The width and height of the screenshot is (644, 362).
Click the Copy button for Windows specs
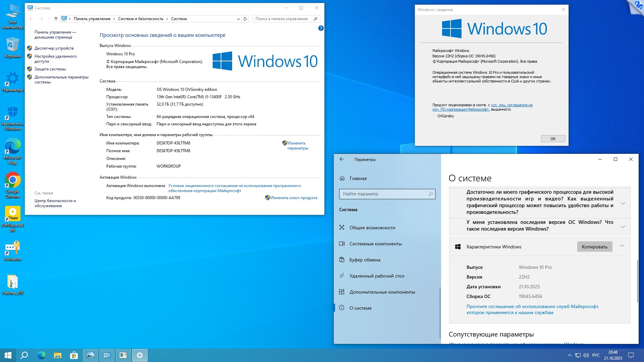(594, 247)
